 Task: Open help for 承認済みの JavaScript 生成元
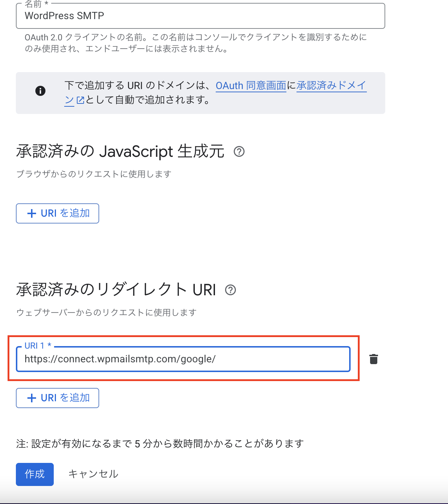tap(240, 151)
